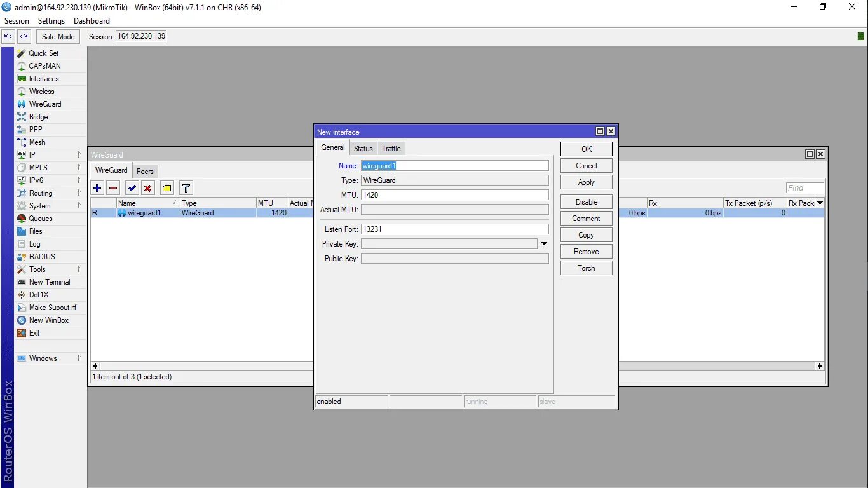
Task: Add new item with blue plus icon
Action: (x=97, y=188)
